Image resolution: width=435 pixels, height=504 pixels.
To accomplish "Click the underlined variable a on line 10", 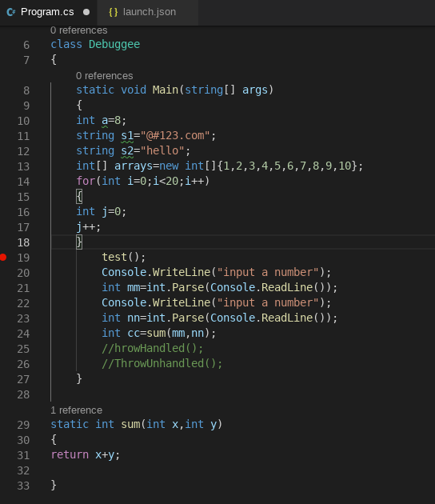I will click(x=105, y=121).
